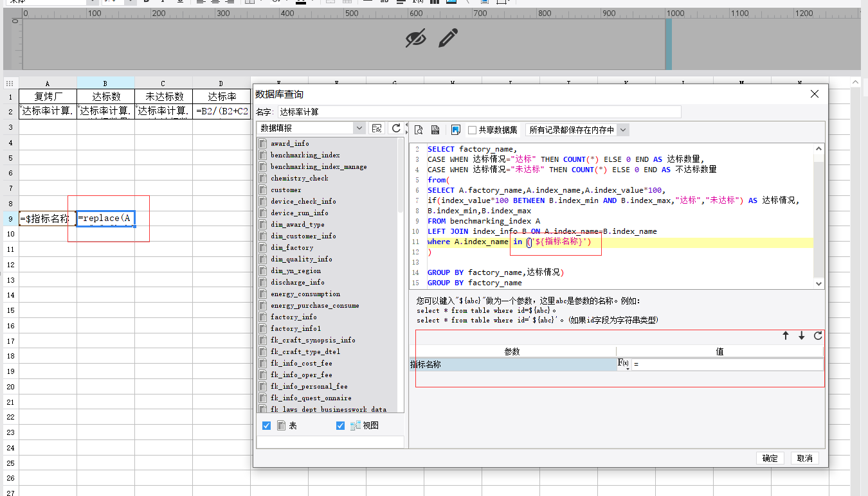Image resolution: width=868 pixels, height=496 pixels.
Task: Click the 名字 field containing 达标率计算
Action: click(479, 112)
